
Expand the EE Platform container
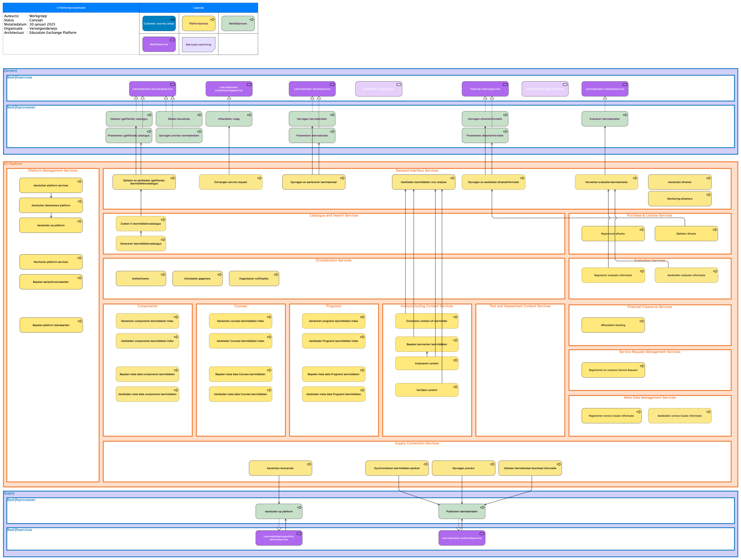[x=12, y=164]
